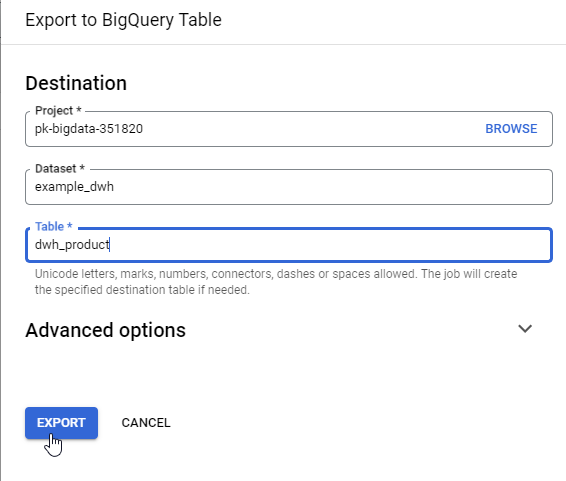Screen dimensions: 566x481
Task: Select the pk-bigdata-351820 project text
Action: (89, 129)
